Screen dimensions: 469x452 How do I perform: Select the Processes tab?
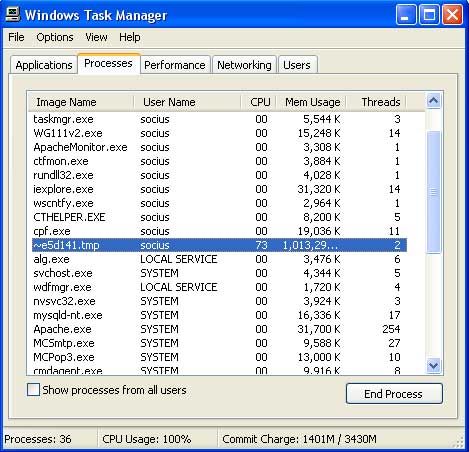[x=108, y=63]
